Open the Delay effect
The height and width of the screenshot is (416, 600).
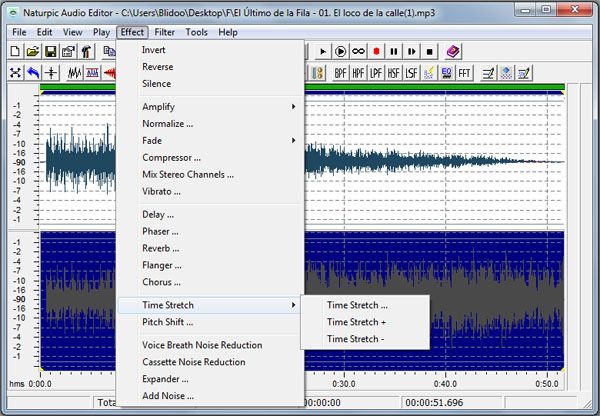coord(210,215)
